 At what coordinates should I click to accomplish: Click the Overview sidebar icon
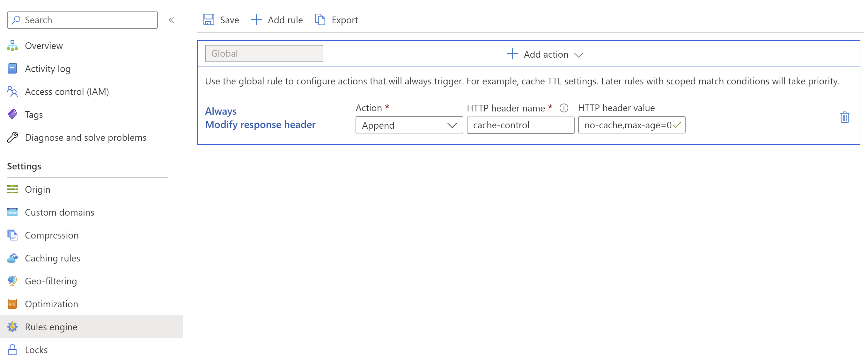coord(12,46)
